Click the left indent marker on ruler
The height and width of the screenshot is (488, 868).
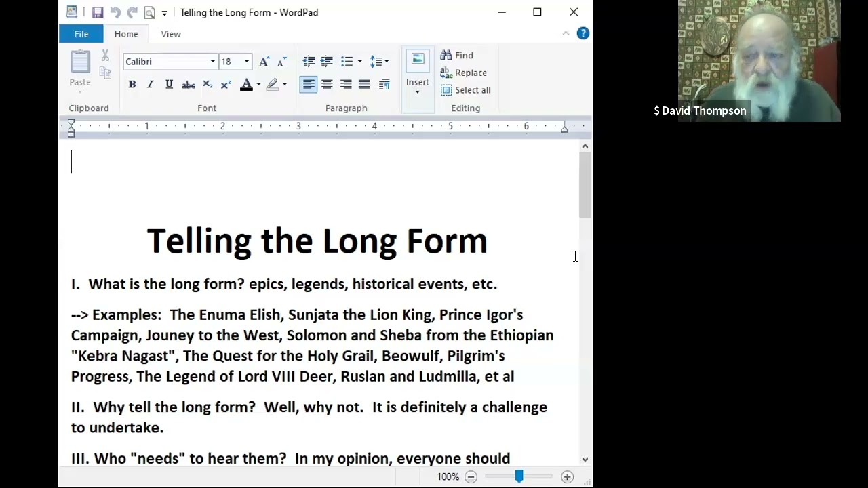coord(71,129)
